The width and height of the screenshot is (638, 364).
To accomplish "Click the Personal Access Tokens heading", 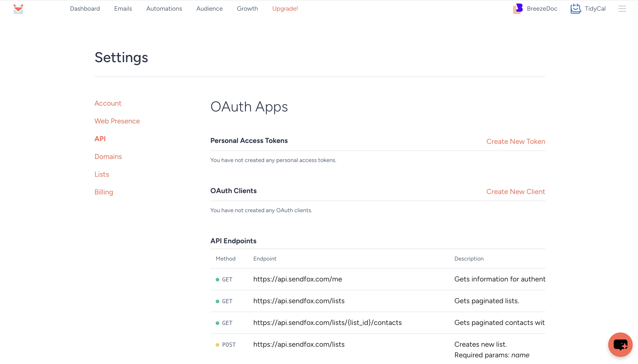I will click(x=249, y=140).
